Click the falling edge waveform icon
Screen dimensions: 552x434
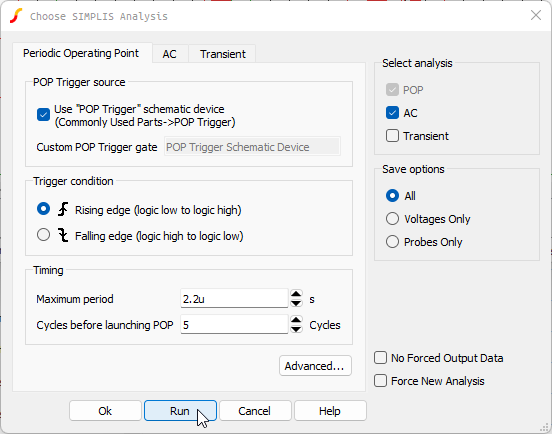[63, 235]
